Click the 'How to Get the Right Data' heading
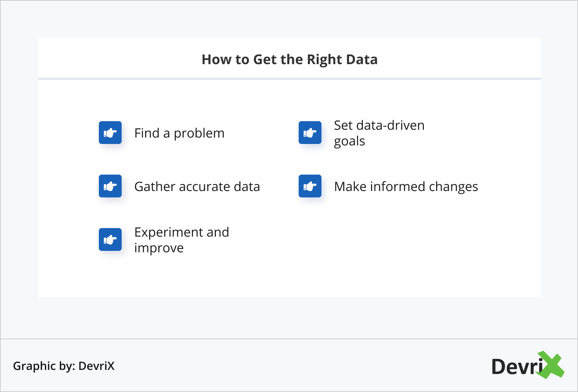 click(289, 60)
